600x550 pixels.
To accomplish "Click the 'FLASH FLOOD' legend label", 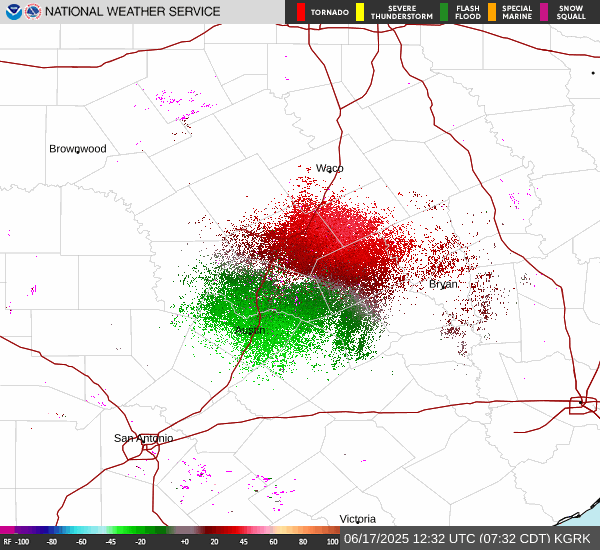I will coord(468,12).
